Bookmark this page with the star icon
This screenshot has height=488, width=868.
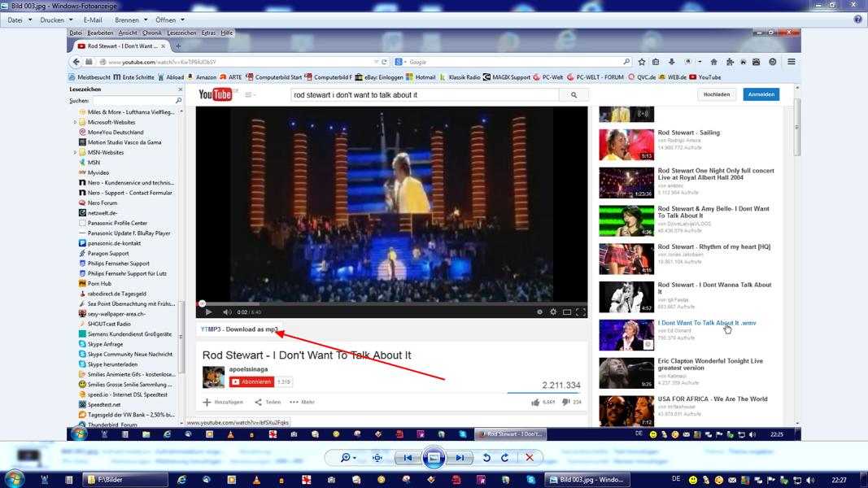click(642, 62)
